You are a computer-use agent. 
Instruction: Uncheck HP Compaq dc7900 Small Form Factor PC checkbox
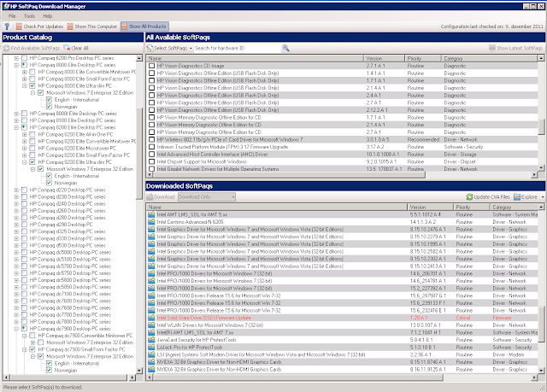pyautogui.click(x=32, y=349)
